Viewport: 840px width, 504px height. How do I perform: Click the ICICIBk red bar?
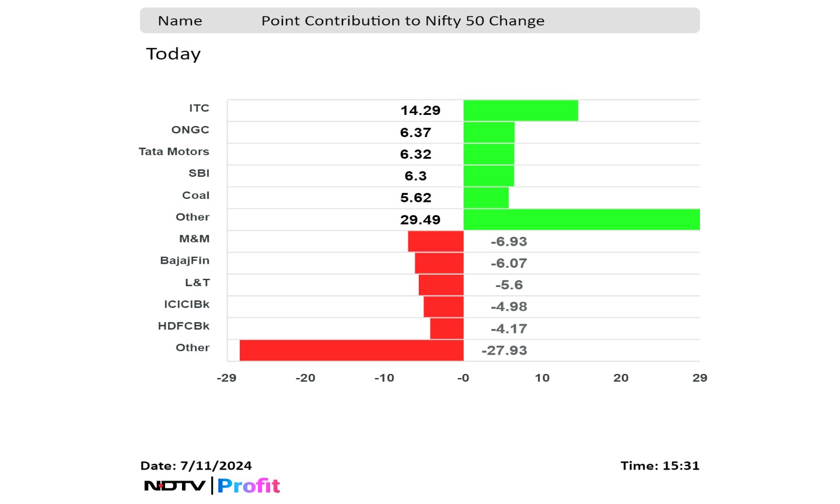pyautogui.click(x=443, y=307)
